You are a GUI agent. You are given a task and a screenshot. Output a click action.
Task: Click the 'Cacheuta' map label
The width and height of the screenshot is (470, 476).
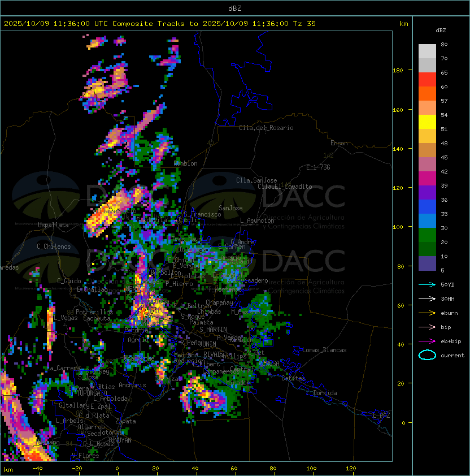pos(97,318)
